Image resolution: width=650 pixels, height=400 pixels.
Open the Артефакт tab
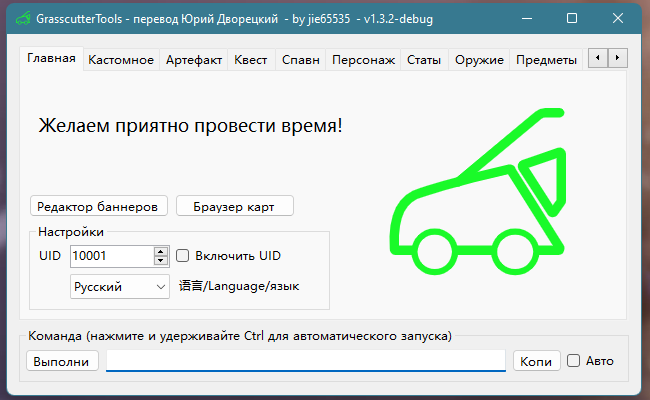194,60
